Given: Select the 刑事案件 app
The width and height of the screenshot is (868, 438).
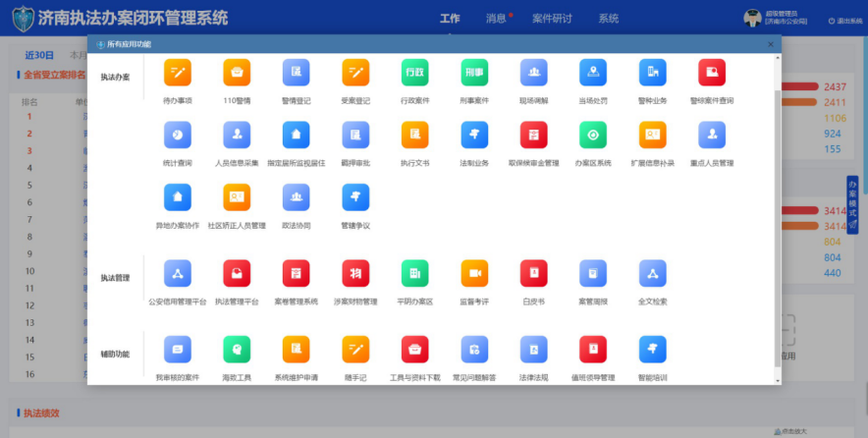Looking at the screenshot, I should pyautogui.click(x=474, y=74).
